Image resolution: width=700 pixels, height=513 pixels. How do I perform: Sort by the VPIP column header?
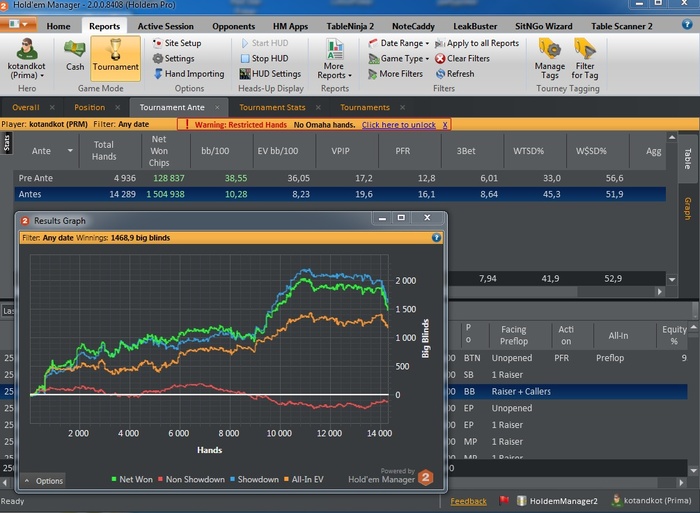[x=340, y=151]
